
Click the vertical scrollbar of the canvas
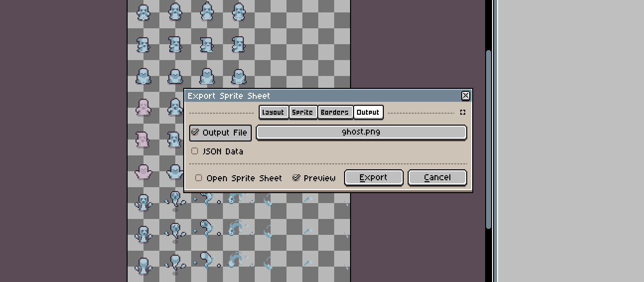(489, 139)
